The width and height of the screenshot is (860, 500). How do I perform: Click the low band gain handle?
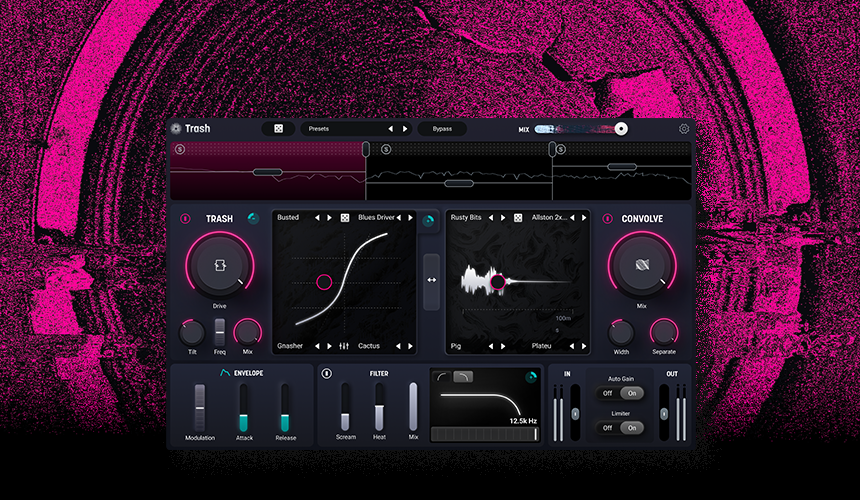coord(268,172)
